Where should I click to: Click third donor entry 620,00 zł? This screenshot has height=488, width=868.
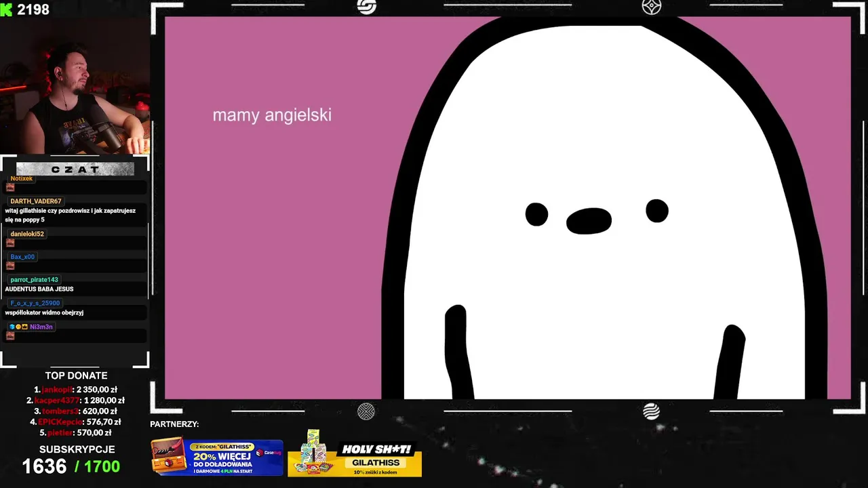click(75, 411)
